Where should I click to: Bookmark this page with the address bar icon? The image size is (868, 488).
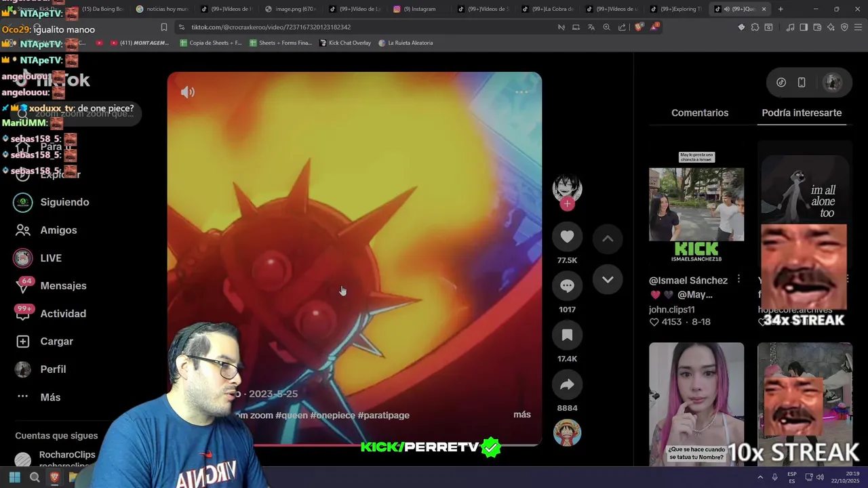pyautogui.click(x=163, y=27)
